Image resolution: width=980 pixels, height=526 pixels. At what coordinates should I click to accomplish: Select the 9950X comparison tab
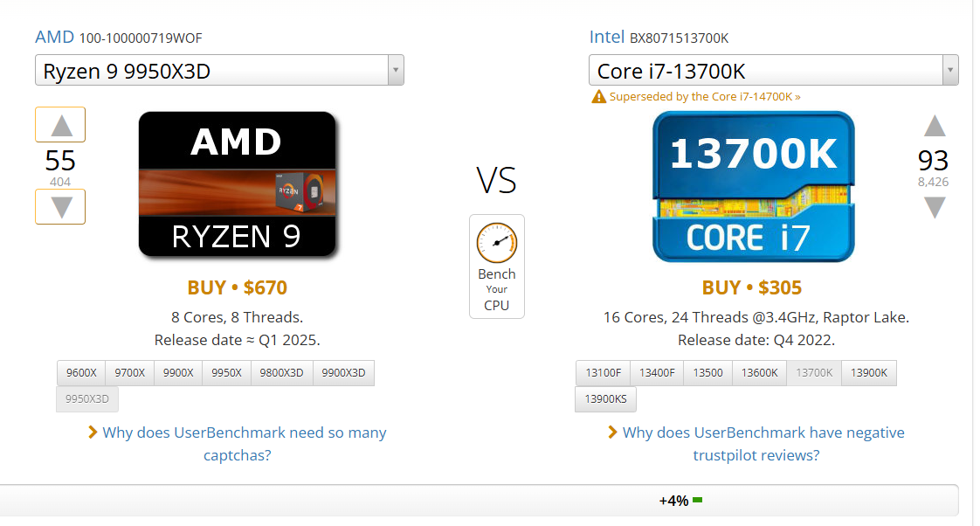click(x=226, y=373)
